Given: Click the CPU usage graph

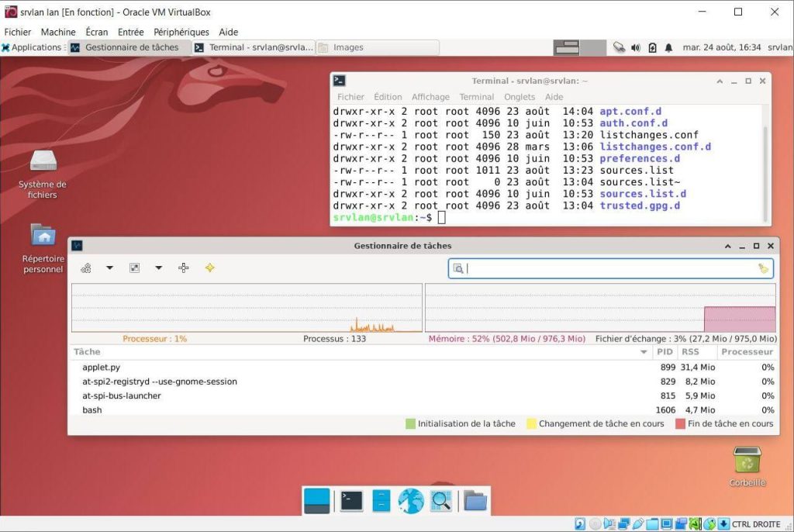Looking at the screenshot, I should tap(247, 308).
